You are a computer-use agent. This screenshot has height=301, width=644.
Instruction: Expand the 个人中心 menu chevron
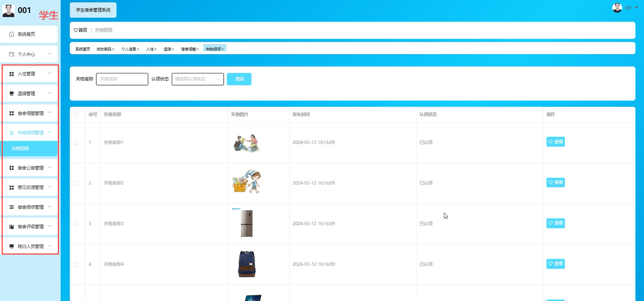50,54
